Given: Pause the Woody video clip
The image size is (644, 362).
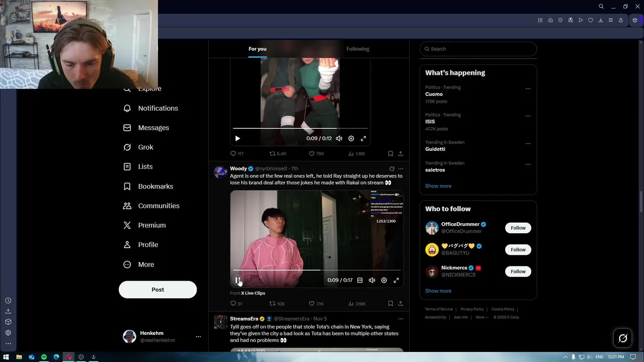Looking at the screenshot, I should click(x=237, y=281).
